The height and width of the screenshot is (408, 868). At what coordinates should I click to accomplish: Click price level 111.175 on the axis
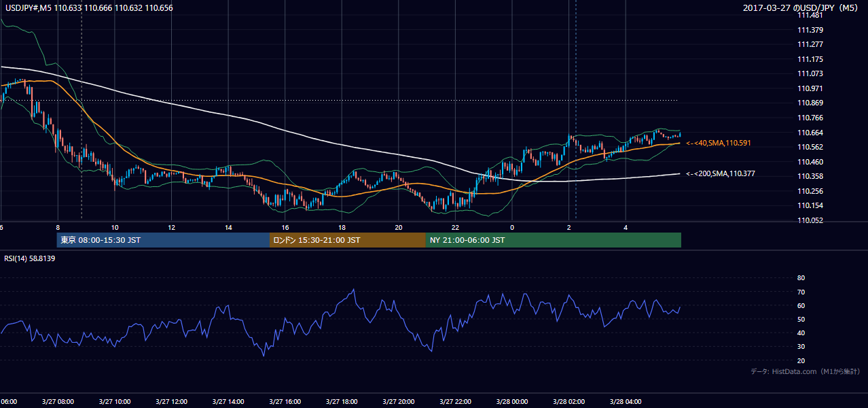point(810,59)
